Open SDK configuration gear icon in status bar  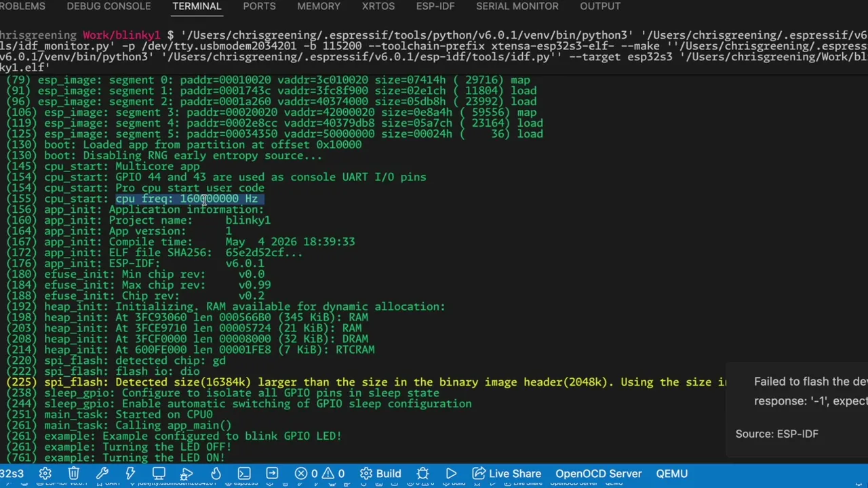point(45,474)
